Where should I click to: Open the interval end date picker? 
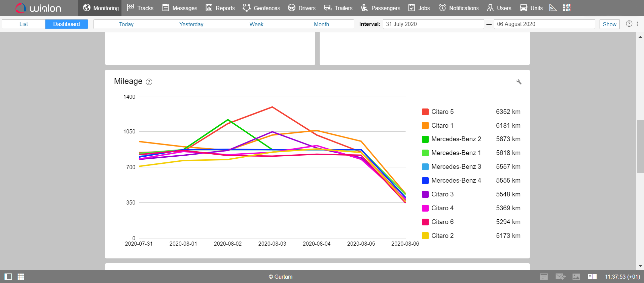point(544,24)
